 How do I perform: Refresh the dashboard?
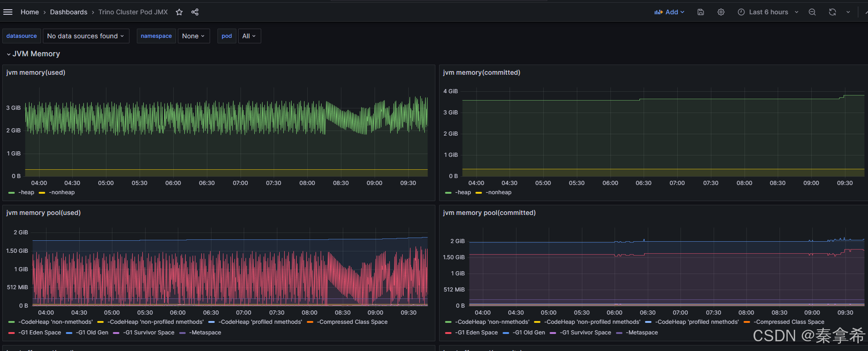[833, 12]
